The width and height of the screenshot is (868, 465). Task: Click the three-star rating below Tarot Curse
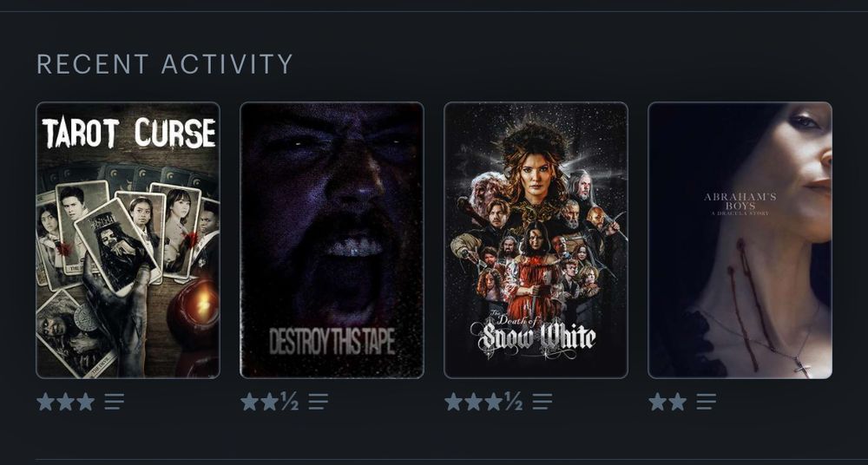click(x=66, y=402)
